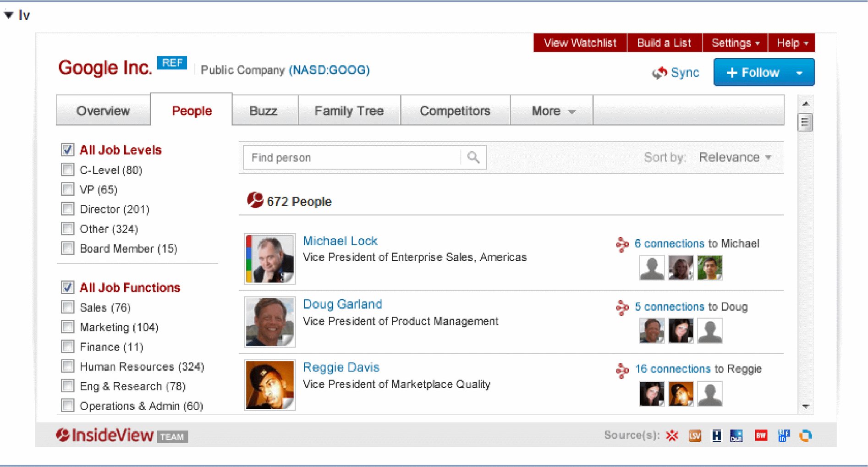Open the Help dropdown menu
Image resolution: width=868 pixels, height=467 pixels.
(792, 43)
